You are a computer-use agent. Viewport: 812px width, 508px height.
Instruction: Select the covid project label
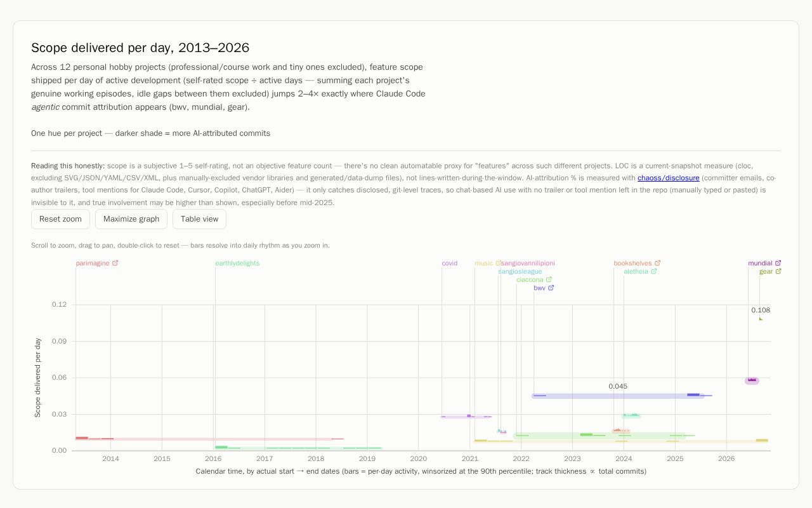pos(450,263)
